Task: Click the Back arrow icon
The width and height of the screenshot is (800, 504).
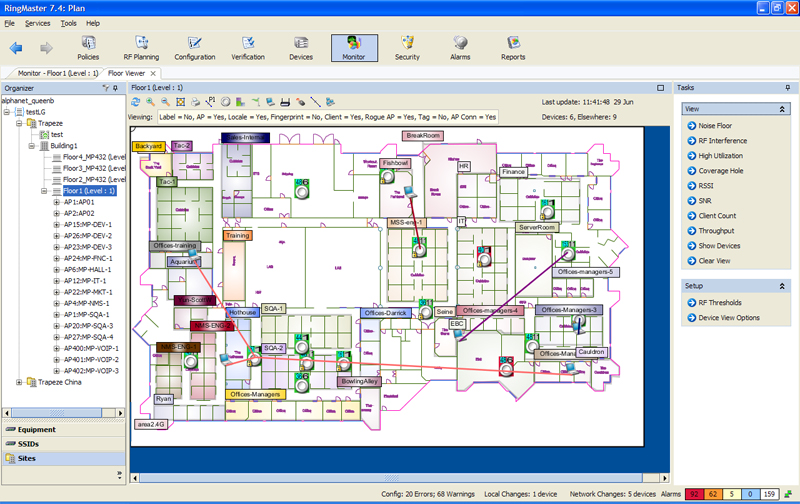Action: coord(16,48)
